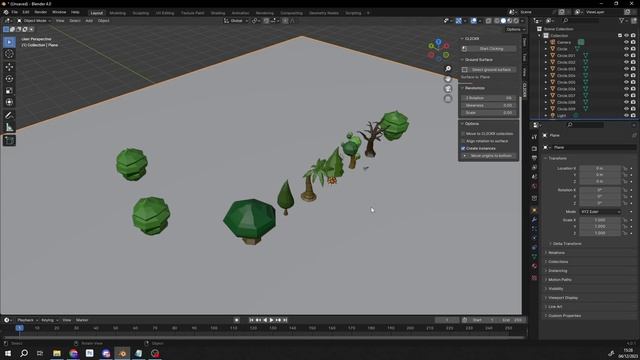Open the Options dropdown in viewport header

point(515,29)
